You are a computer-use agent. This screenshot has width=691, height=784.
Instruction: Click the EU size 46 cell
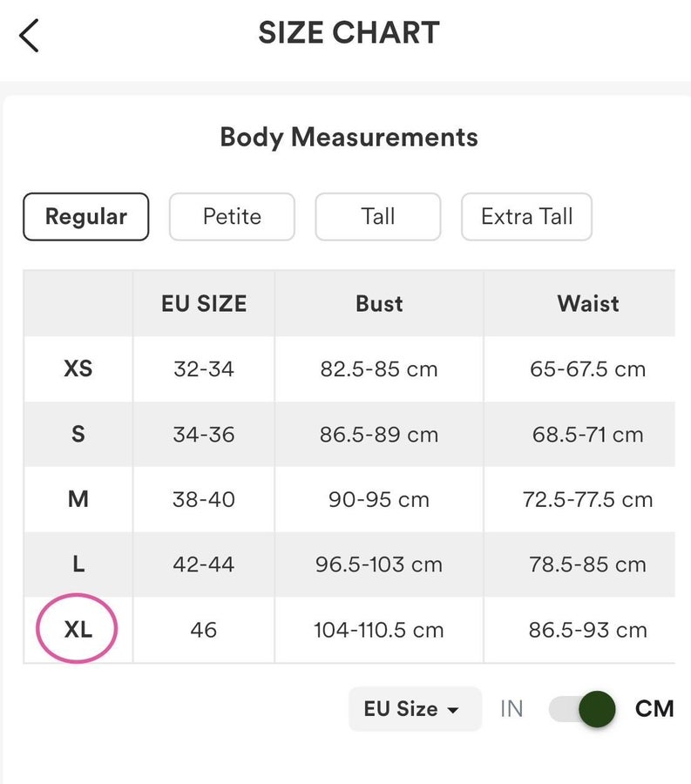204,630
